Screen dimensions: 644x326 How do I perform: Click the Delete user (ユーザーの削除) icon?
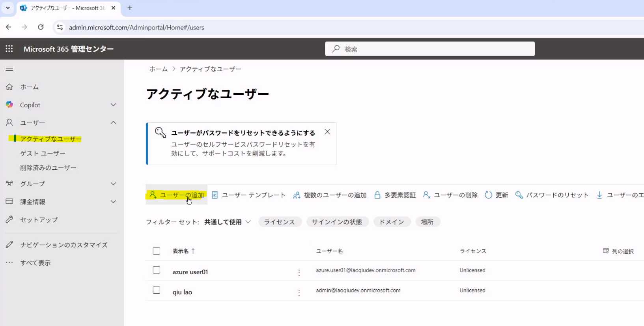tap(426, 195)
